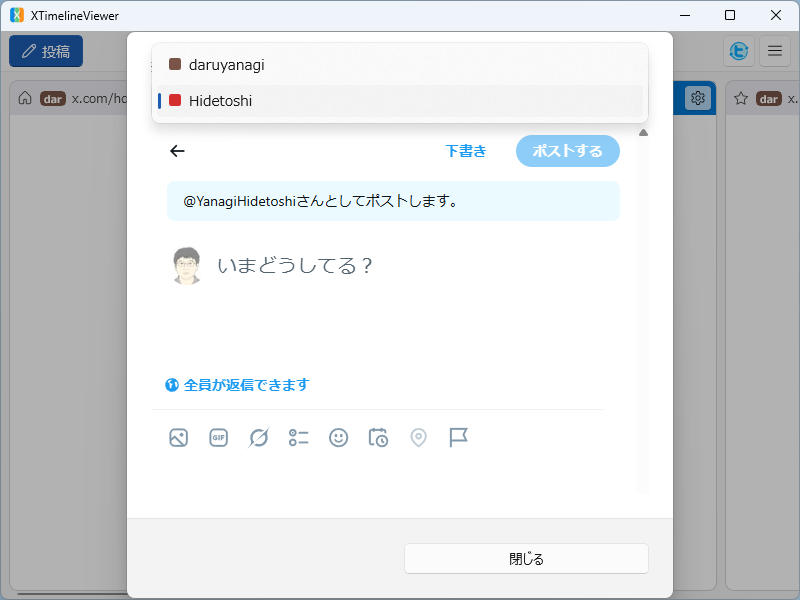Viewport: 800px width, 600px height.
Task: Click the location pin icon
Action: [418, 438]
